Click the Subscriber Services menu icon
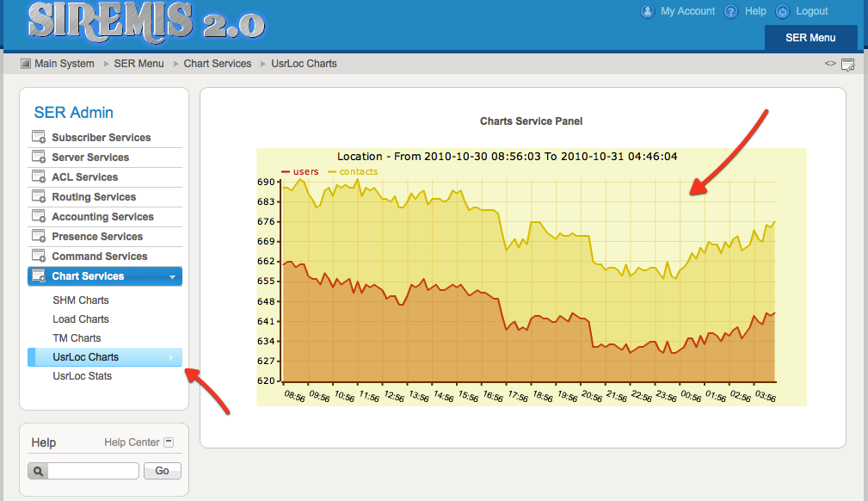The image size is (868, 501). tap(39, 138)
